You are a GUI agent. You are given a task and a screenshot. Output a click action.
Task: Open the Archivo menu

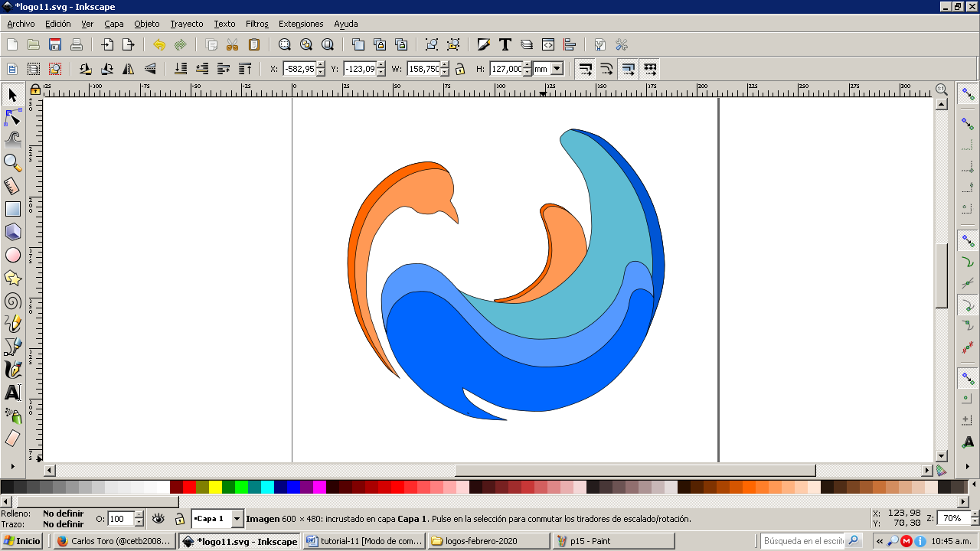(x=21, y=24)
